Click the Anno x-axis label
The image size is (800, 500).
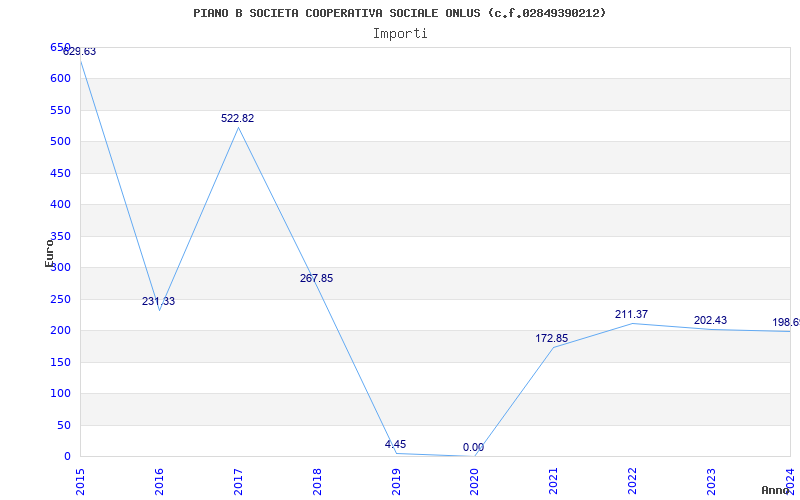pyautogui.click(x=778, y=490)
